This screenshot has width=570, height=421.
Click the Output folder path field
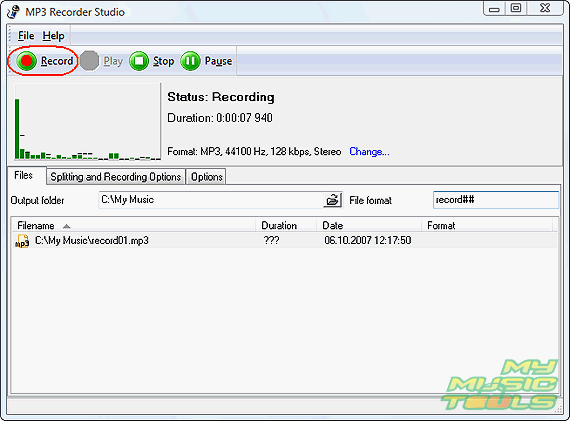coord(211,200)
